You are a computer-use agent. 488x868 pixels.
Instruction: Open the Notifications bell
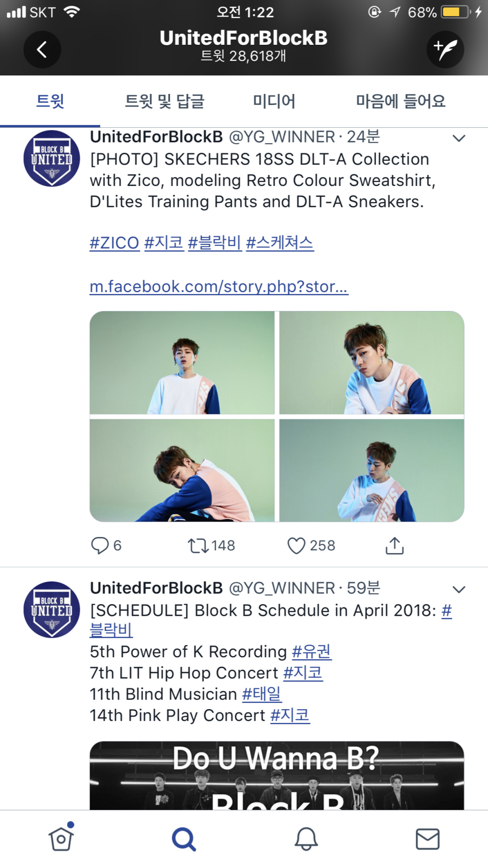[306, 839]
